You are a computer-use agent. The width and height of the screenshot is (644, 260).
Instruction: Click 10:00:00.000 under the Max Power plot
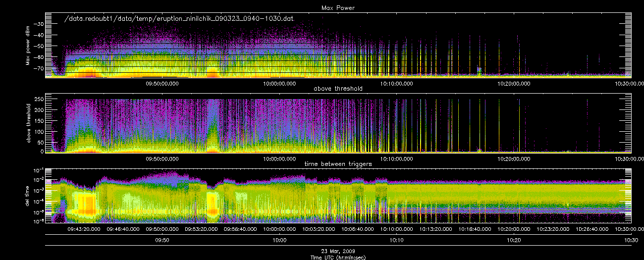pos(279,84)
